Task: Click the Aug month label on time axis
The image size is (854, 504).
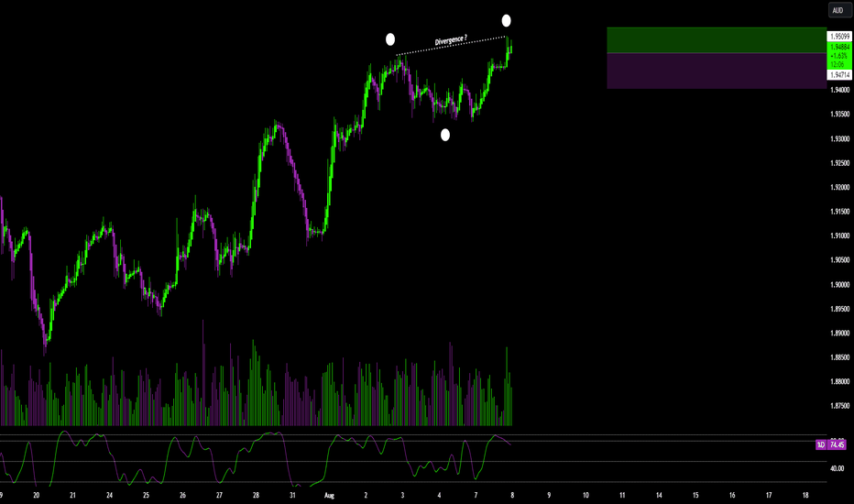Action: point(329,495)
